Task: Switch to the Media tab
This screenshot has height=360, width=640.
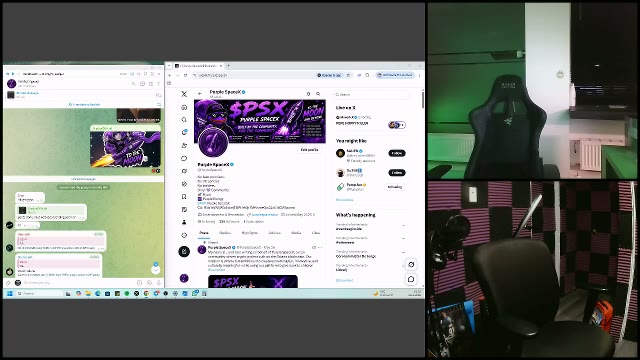Action: 296,233
